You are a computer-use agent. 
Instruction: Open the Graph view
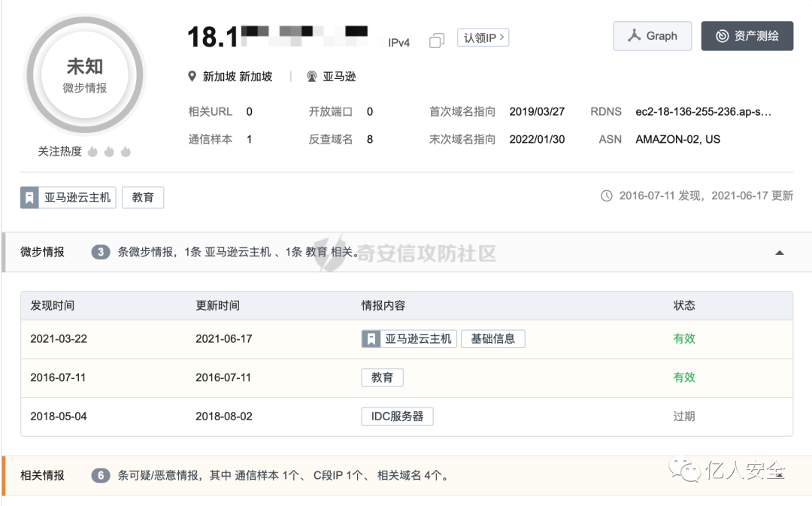(652, 36)
